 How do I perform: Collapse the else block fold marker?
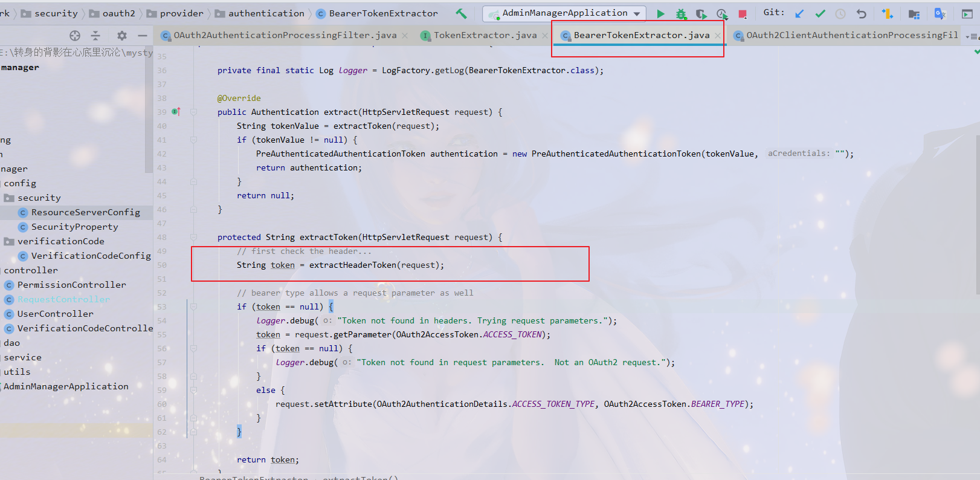(x=194, y=390)
